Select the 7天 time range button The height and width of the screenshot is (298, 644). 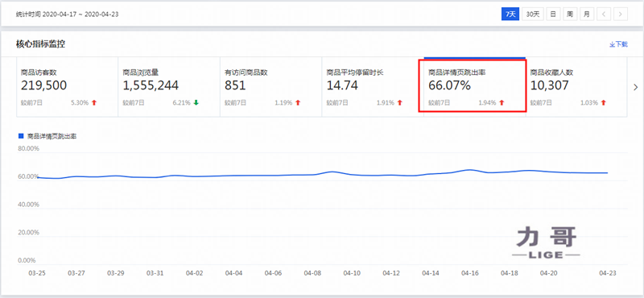click(x=510, y=14)
